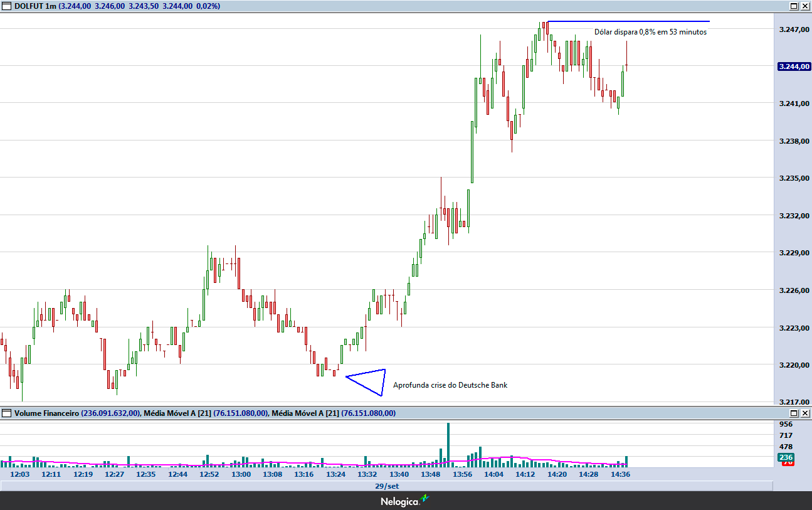Click the Volume Financeiro indicator label
This screenshot has height=510, width=812.
tap(46, 413)
